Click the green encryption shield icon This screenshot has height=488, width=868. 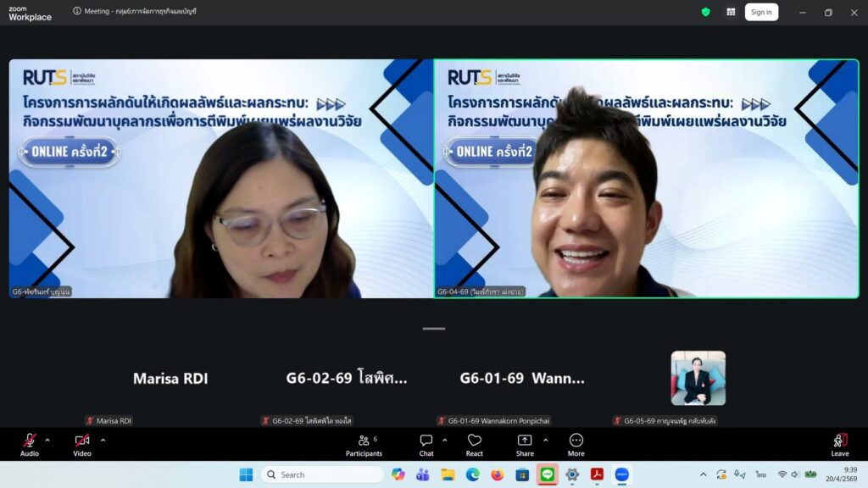pos(705,12)
